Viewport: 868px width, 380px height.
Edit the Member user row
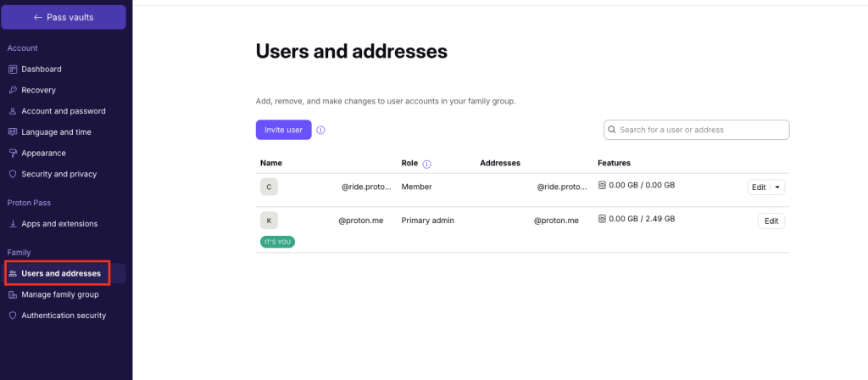click(759, 187)
